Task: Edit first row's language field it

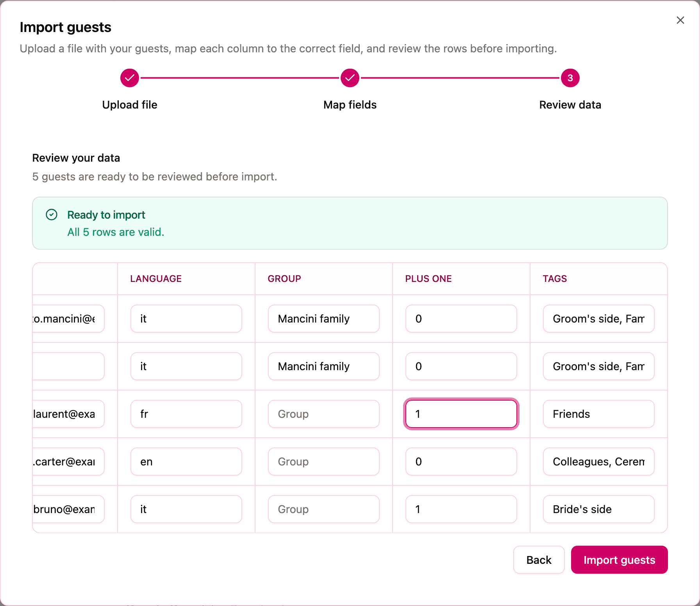Action: tap(186, 319)
